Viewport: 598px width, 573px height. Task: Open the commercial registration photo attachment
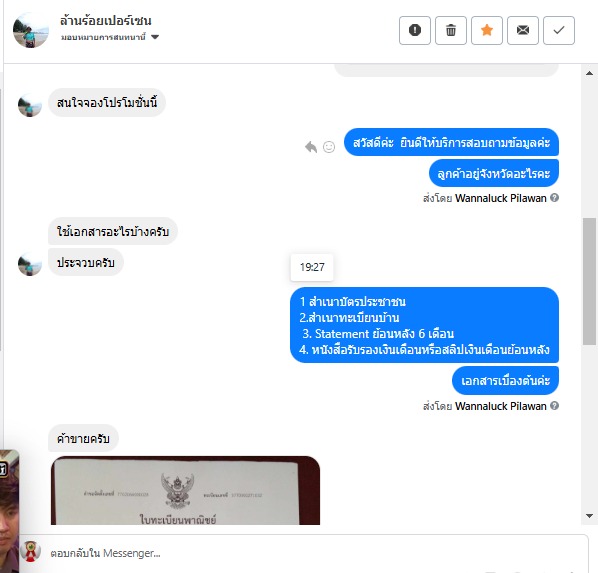click(x=185, y=490)
